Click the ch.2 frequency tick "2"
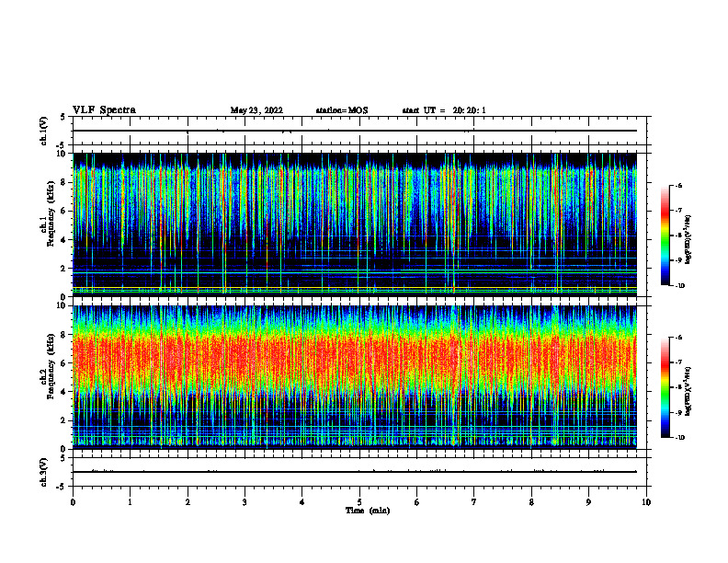Viewport: 728px width, 563px height. 64,420
